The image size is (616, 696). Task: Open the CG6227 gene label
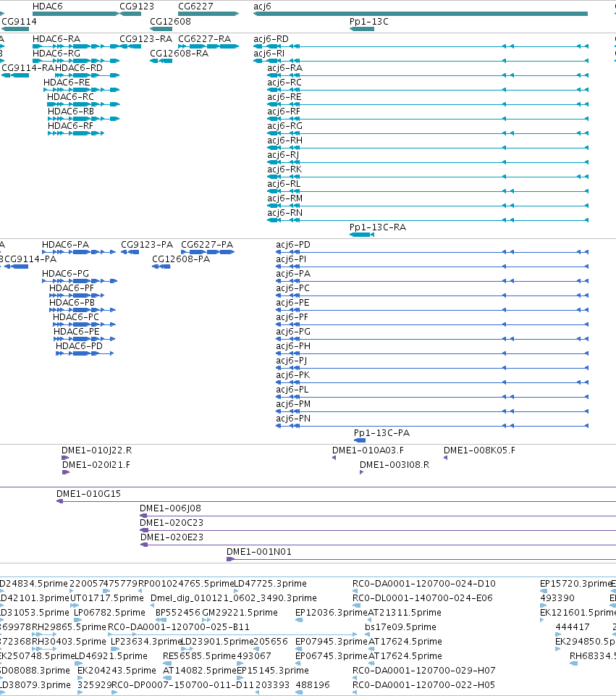[x=195, y=7]
